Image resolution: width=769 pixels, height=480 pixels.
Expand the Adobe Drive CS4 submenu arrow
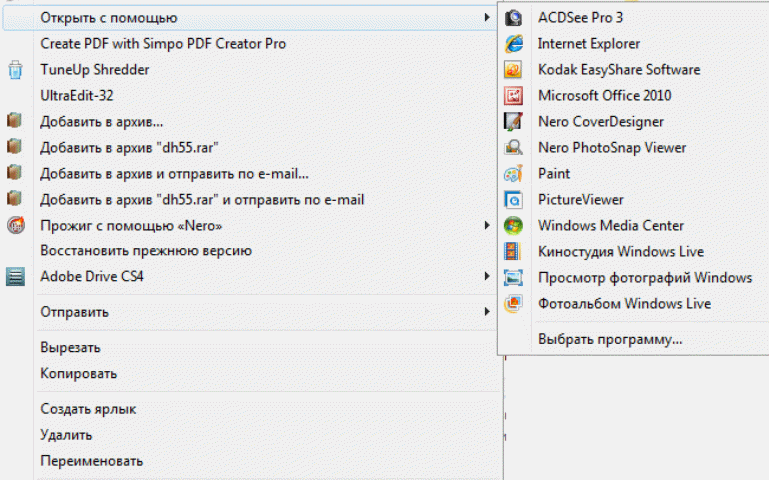(487, 277)
